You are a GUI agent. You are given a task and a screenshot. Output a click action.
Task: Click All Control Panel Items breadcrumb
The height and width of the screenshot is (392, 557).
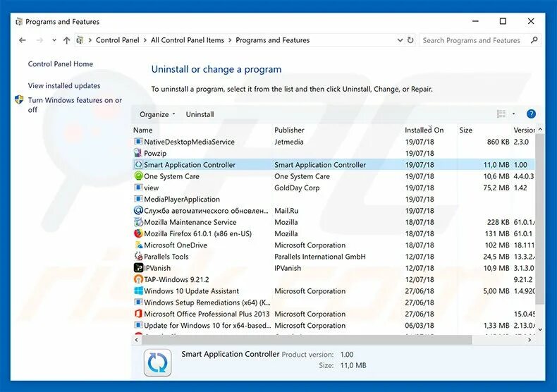point(188,40)
